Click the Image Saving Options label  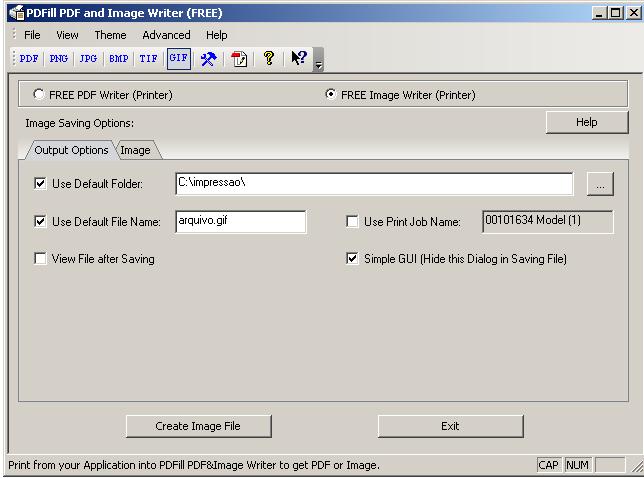pyautogui.click(x=79, y=123)
